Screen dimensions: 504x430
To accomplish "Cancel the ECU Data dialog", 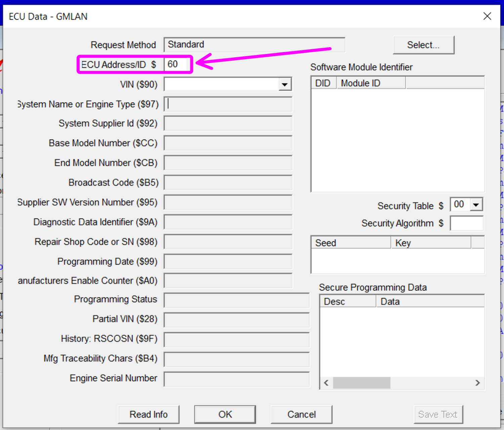I will pyautogui.click(x=301, y=414).
